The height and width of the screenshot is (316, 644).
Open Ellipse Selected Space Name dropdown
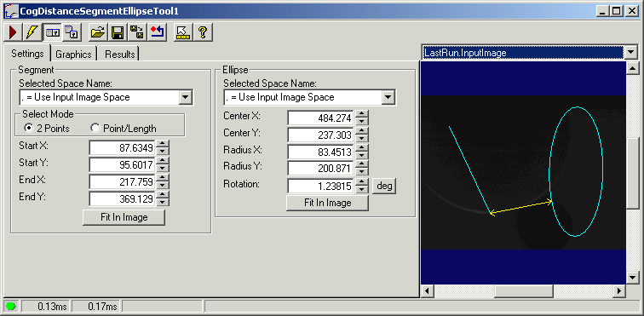coord(388,97)
